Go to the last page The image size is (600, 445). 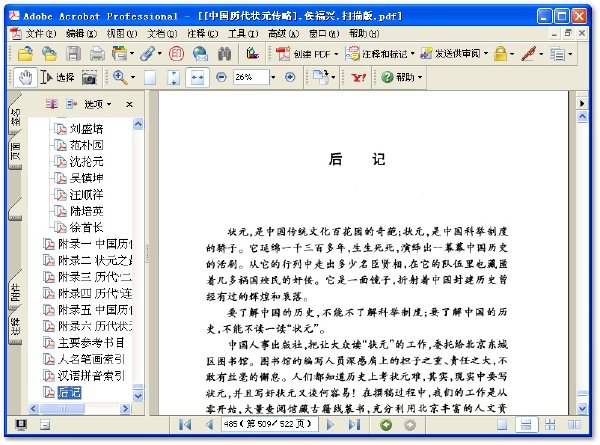click(354, 425)
